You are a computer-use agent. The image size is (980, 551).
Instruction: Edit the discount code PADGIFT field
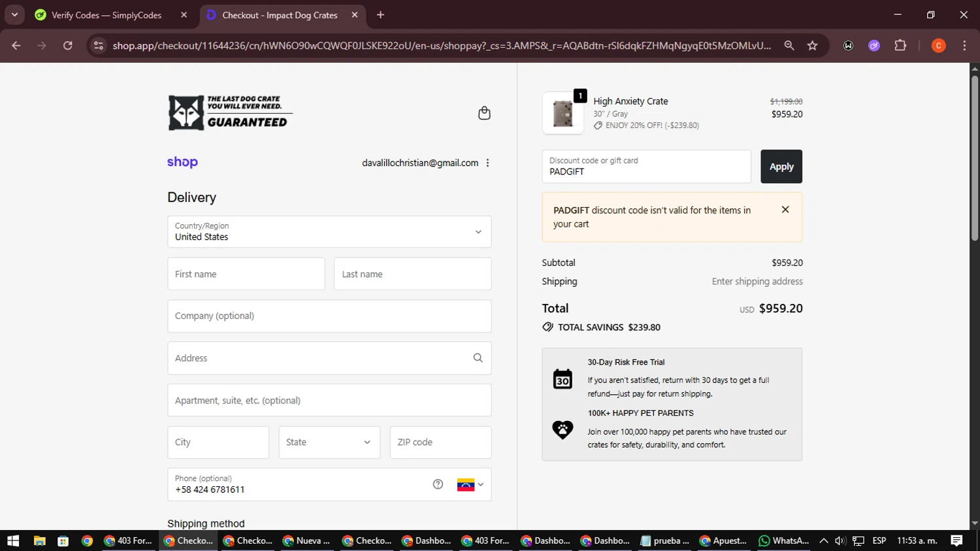[x=646, y=167]
